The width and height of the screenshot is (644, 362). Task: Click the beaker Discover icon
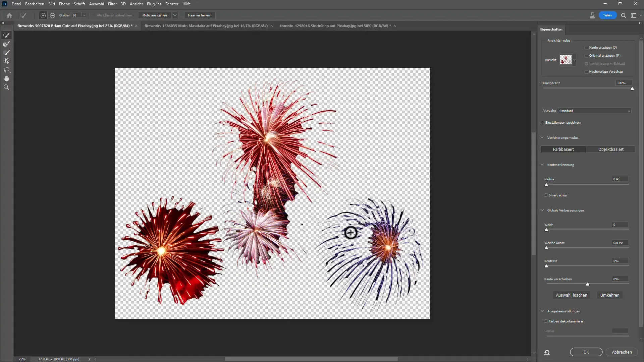(x=592, y=15)
